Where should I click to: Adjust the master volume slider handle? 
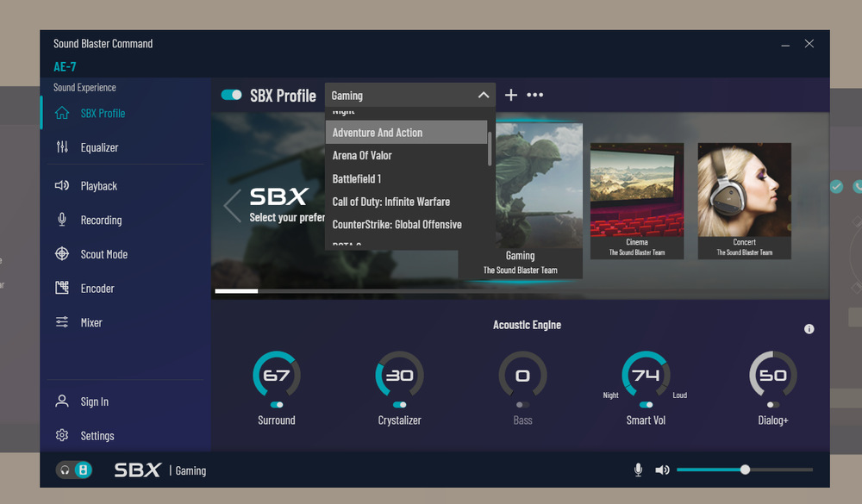[745, 470]
